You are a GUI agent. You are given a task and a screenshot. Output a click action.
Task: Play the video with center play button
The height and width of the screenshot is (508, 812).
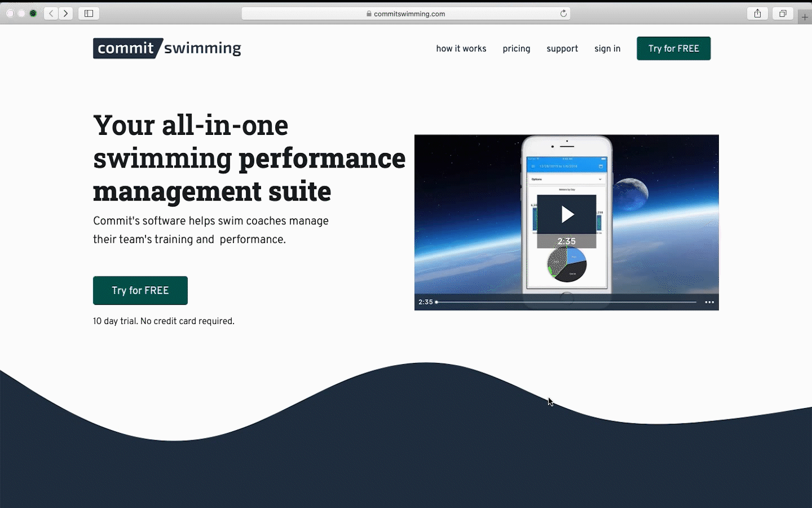(567, 214)
